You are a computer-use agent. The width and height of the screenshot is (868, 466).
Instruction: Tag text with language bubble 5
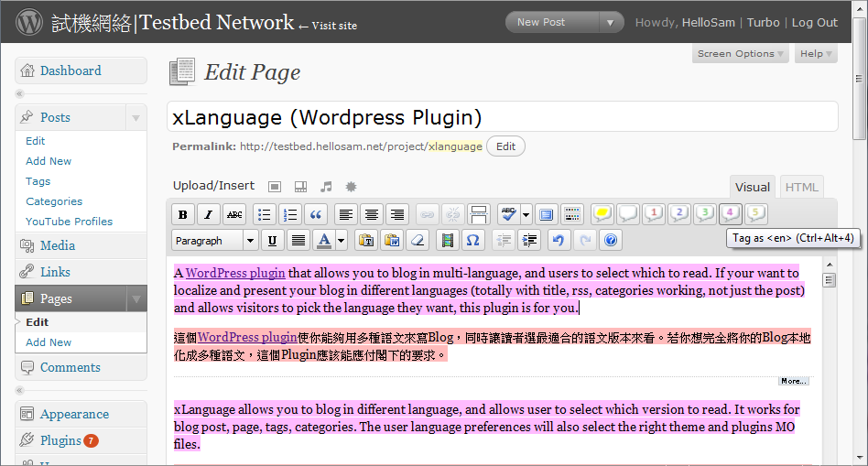click(755, 213)
